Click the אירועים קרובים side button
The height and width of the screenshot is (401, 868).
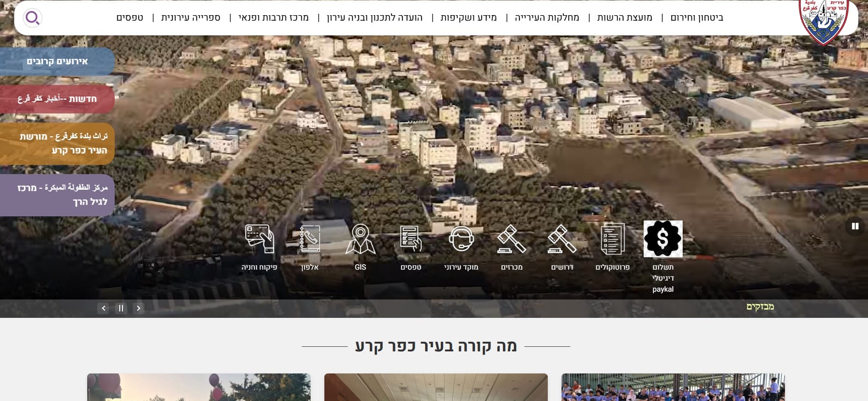pyautogui.click(x=57, y=62)
